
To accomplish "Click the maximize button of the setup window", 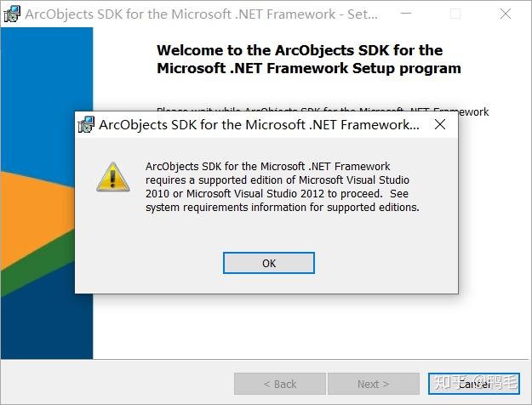I will click(455, 14).
